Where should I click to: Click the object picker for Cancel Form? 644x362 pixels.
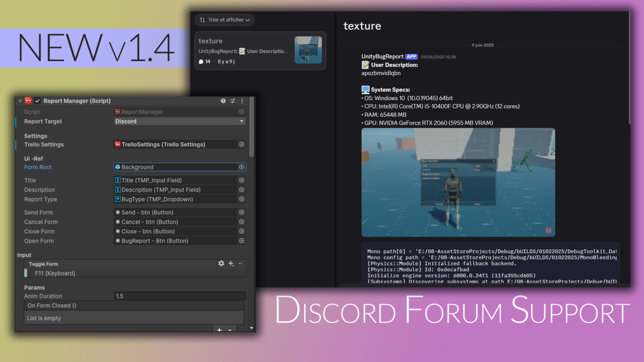241,222
